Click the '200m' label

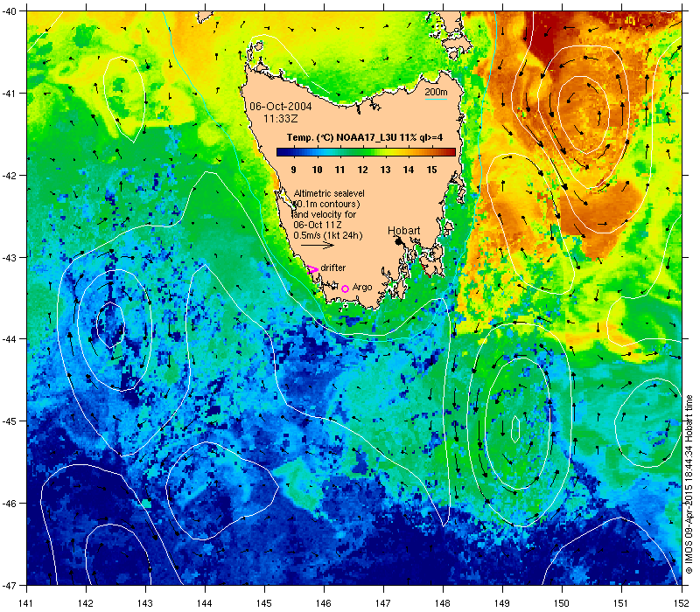pyautogui.click(x=436, y=92)
